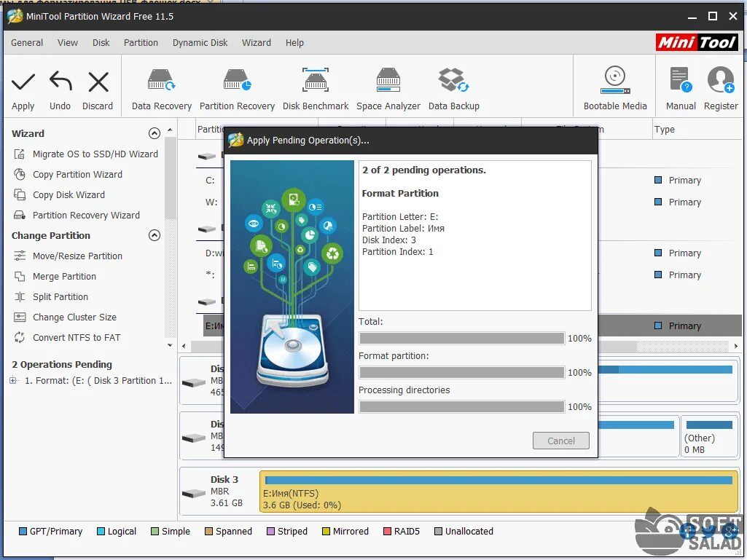Viewport: 747px width, 560px height.
Task: Click the Undo arrow icon
Action: (x=60, y=81)
